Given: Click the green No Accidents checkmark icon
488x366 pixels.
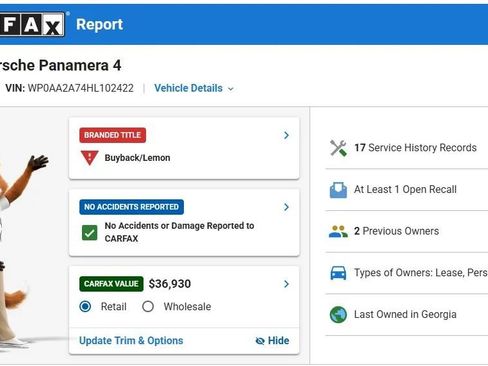Looking at the screenshot, I should pyautogui.click(x=90, y=232).
